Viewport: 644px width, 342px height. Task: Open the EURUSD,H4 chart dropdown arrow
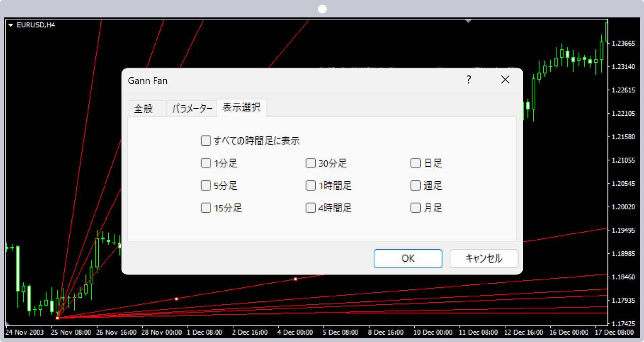pyautogui.click(x=11, y=25)
